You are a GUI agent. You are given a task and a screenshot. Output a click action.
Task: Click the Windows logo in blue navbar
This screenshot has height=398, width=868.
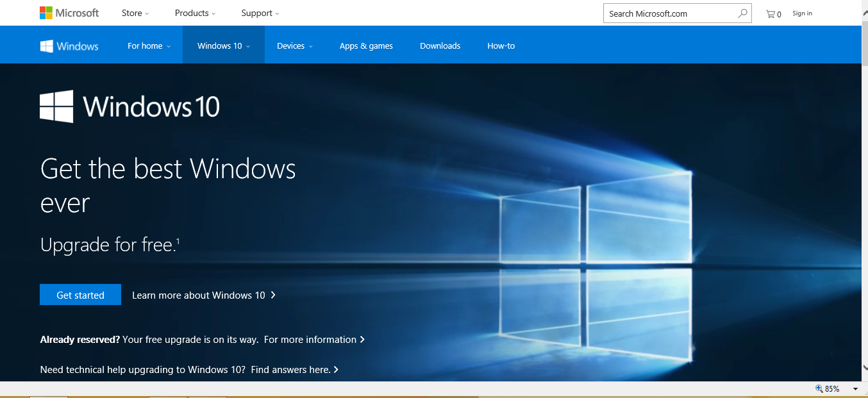[69, 46]
